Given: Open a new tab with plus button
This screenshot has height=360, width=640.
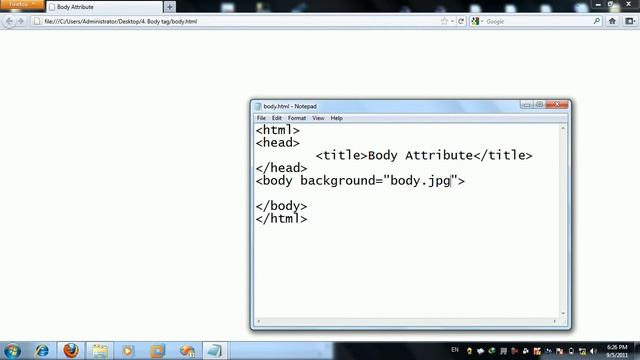Looking at the screenshot, I should (170, 7).
